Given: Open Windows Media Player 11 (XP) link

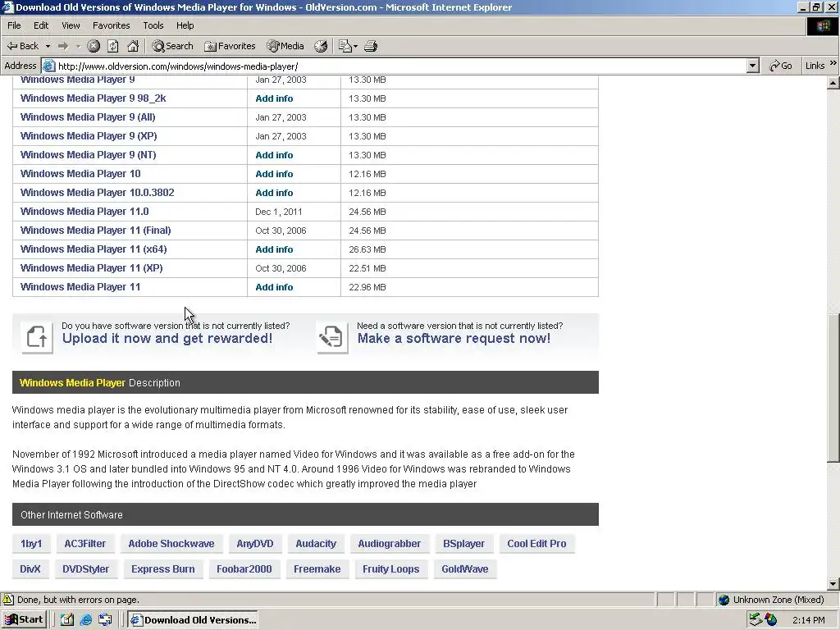Looking at the screenshot, I should click(x=91, y=268).
